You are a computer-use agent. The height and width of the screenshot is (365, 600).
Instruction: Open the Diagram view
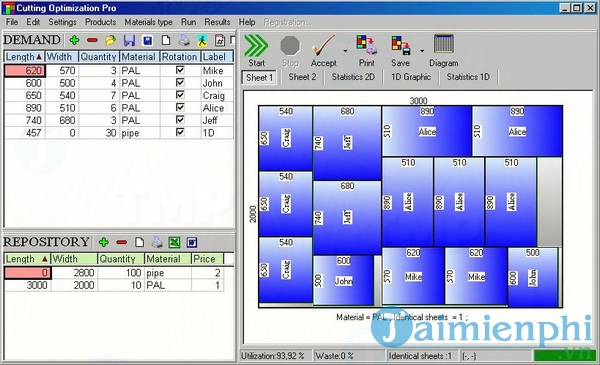pos(443,51)
